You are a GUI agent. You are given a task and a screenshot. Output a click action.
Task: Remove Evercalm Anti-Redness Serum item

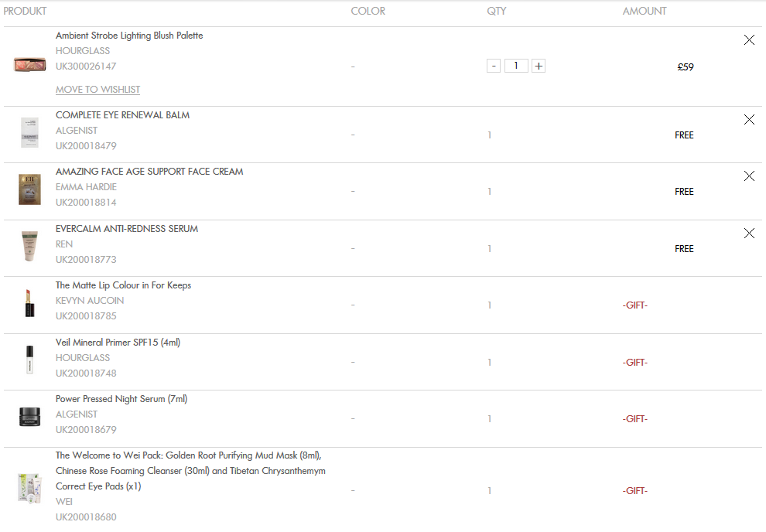[749, 234]
